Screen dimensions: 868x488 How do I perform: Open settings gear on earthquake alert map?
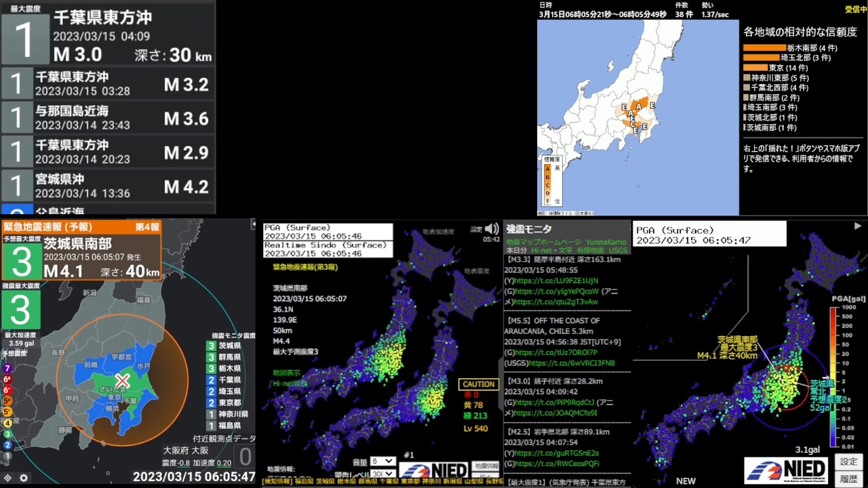click(x=24, y=478)
